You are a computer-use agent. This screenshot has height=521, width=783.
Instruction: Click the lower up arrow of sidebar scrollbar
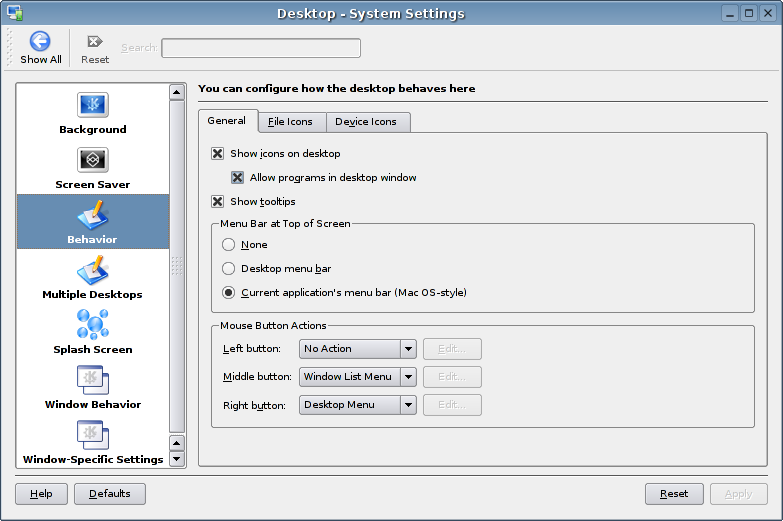point(177,443)
